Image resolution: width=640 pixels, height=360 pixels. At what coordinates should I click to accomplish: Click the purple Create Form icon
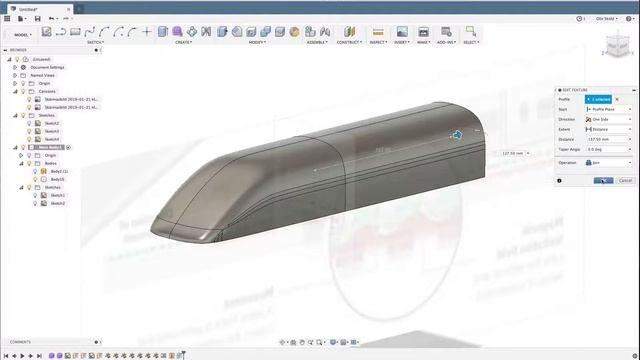[x=177, y=32]
